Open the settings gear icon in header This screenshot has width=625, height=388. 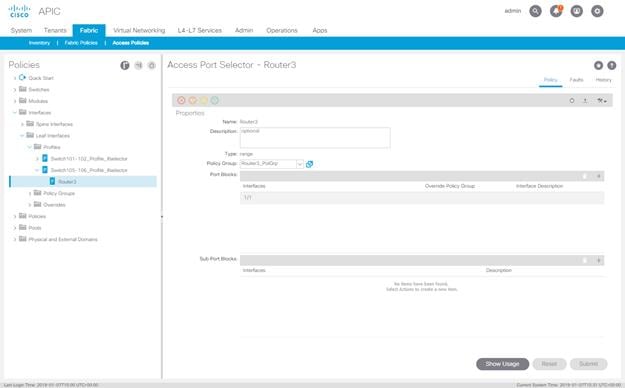point(597,11)
